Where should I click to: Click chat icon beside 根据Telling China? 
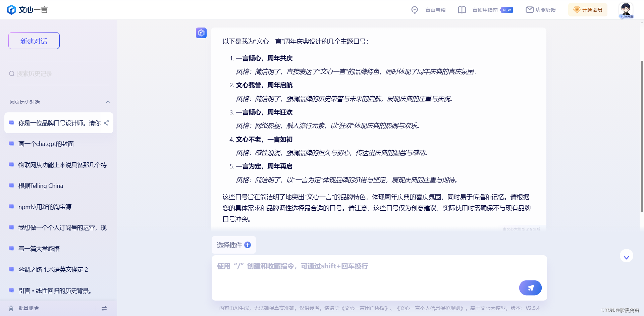pyautogui.click(x=11, y=186)
